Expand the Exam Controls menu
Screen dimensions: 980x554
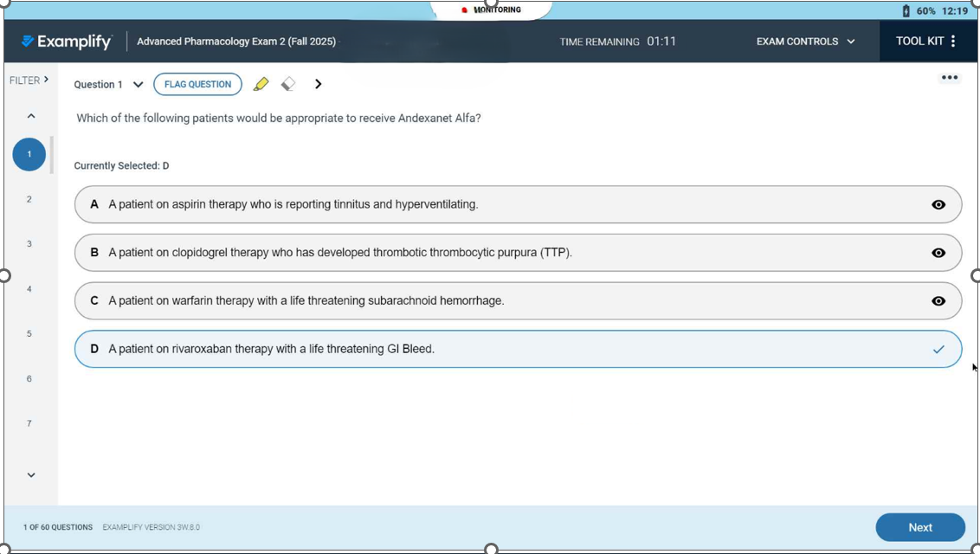pos(805,42)
